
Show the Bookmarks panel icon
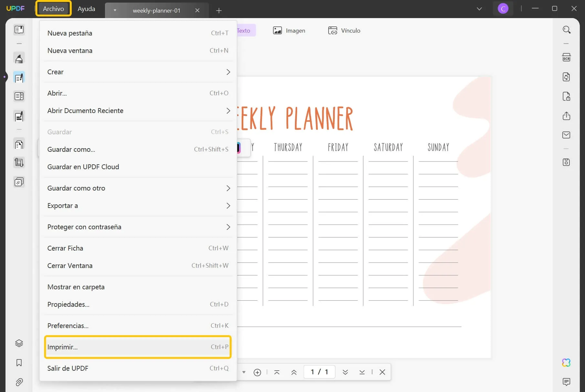click(x=19, y=363)
